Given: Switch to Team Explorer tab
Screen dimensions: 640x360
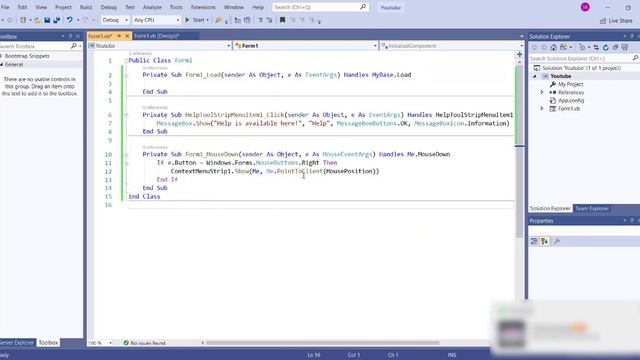Looking at the screenshot, I should [x=592, y=209].
